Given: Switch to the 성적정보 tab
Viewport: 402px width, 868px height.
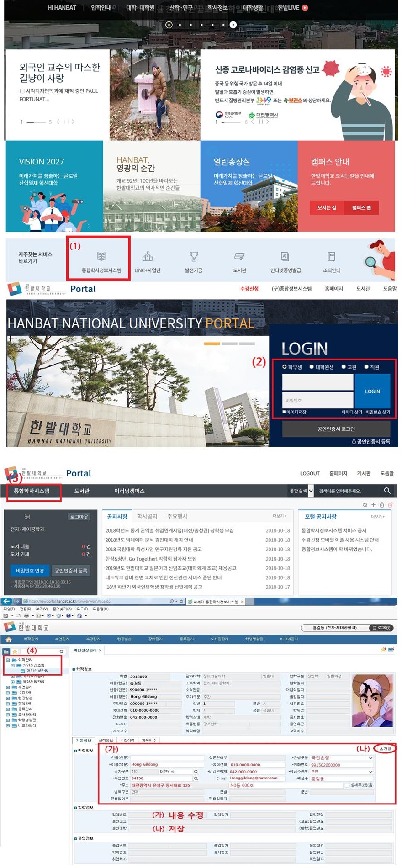Looking at the screenshot, I should (106, 741).
